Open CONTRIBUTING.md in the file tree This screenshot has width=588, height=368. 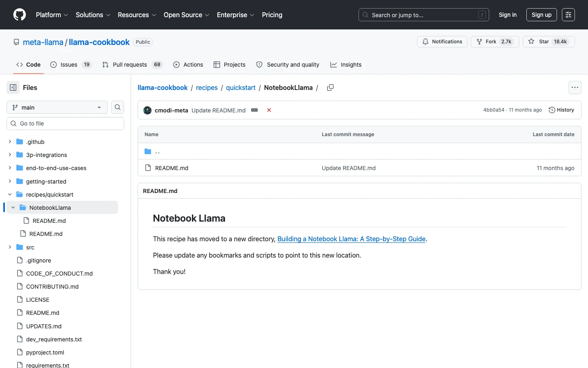point(52,287)
